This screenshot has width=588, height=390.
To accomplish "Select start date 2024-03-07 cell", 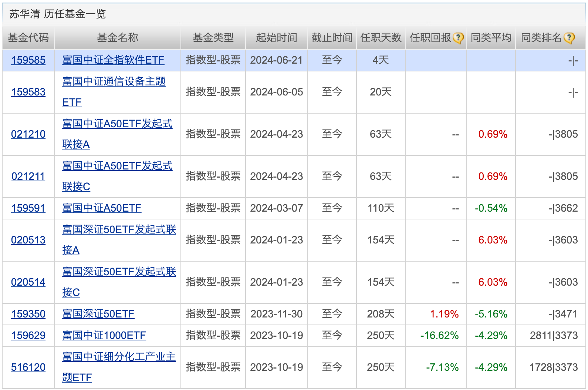I will point(277,208).
